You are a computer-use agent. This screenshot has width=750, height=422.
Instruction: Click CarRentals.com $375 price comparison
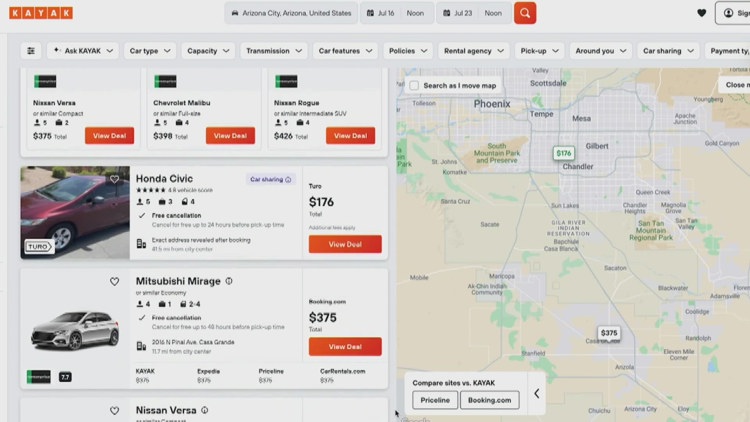[x=342, y=376]
